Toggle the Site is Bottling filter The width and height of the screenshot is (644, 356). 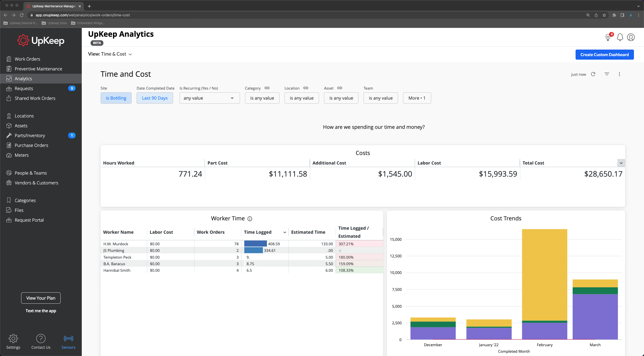click(116, 98)
